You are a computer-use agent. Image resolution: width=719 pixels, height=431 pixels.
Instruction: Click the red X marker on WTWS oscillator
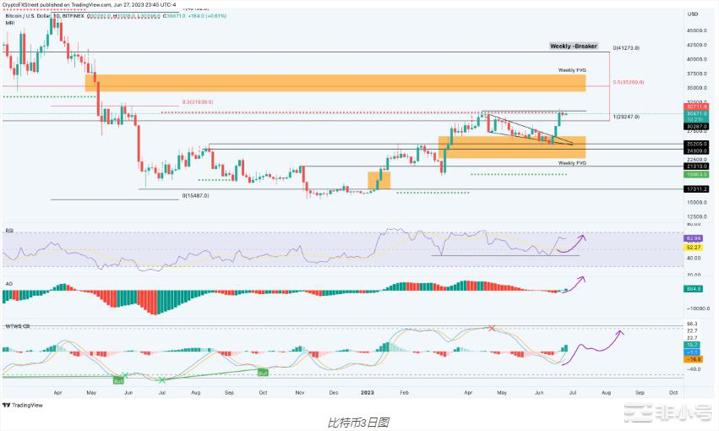coord(491,328)
